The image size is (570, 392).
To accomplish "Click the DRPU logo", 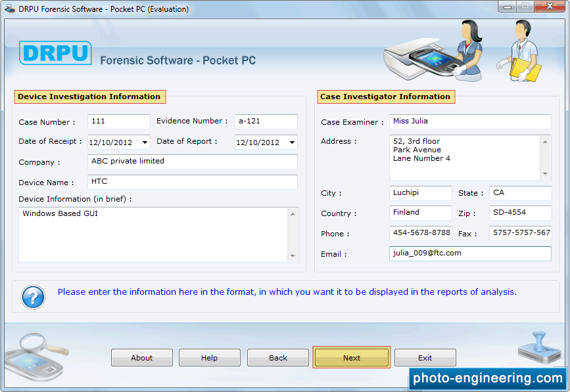I will click(x=55, y=53).
